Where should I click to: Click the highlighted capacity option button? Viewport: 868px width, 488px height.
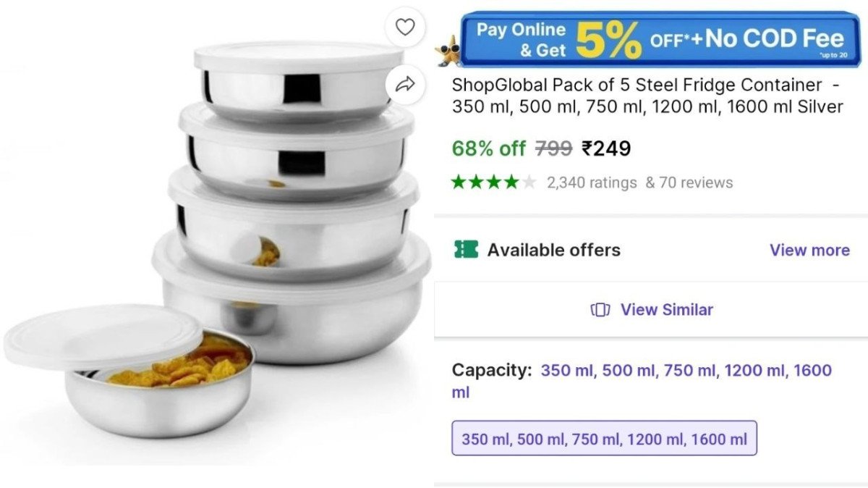click(605, 438)
